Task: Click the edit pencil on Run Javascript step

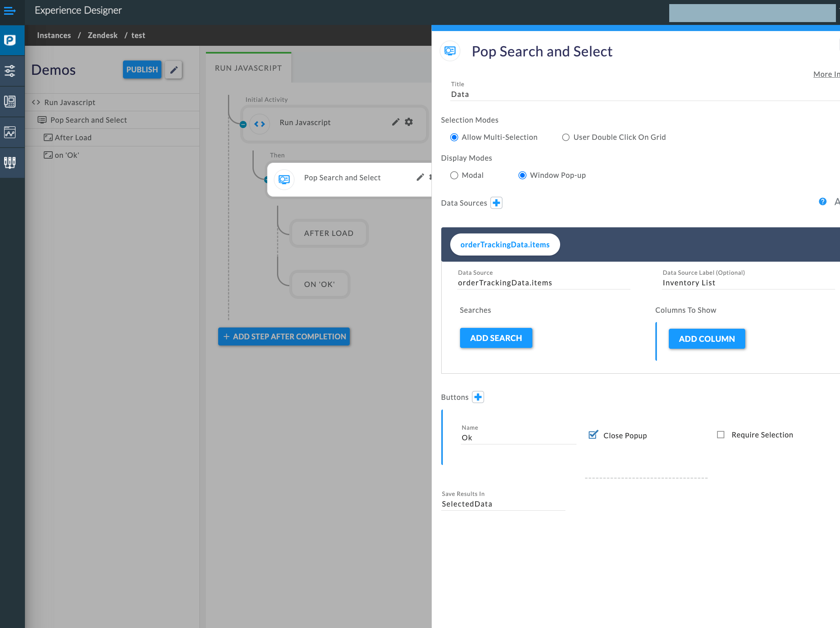Action: 395,122
